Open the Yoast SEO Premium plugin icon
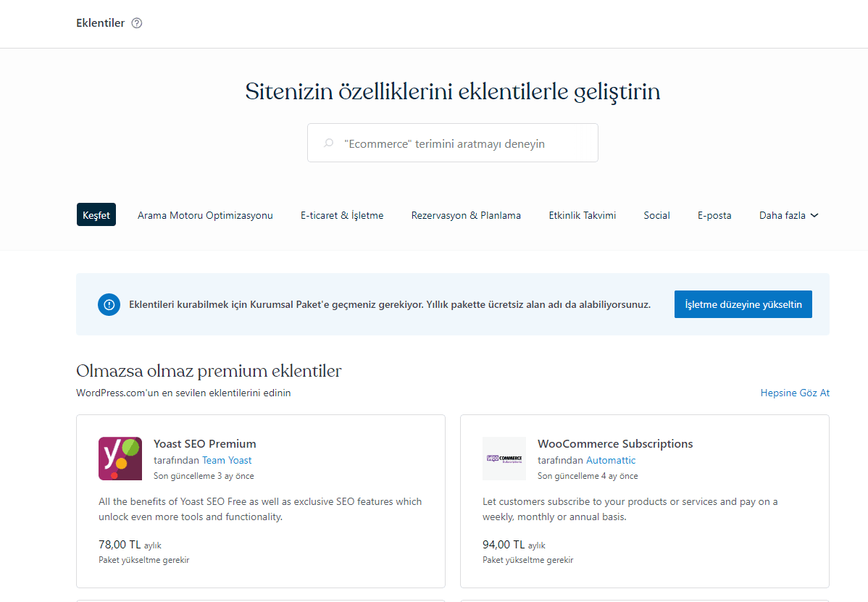Viewport: 868px width, 602px height. (x=120, y=459)
